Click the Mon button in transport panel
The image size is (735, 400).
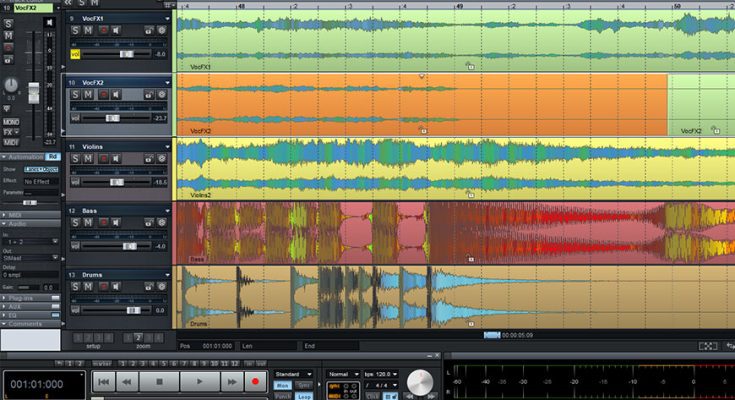[282, 385]
